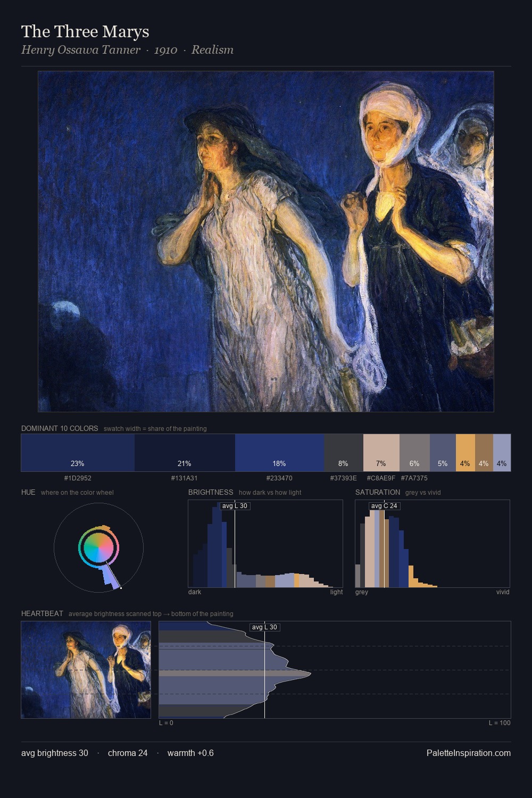This screenshot has height=798, width=532.
Task: Click the 'grey' axis label
Action: point(362,592)
